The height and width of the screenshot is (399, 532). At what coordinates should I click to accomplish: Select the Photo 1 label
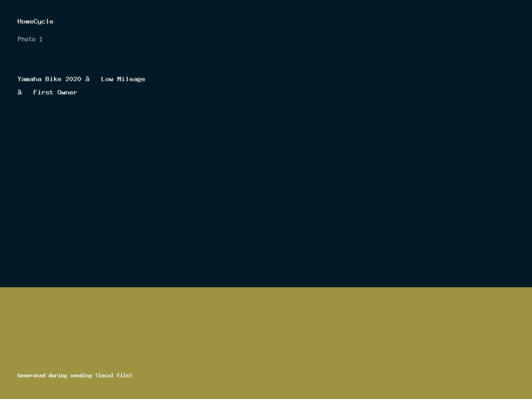point(30,39)
